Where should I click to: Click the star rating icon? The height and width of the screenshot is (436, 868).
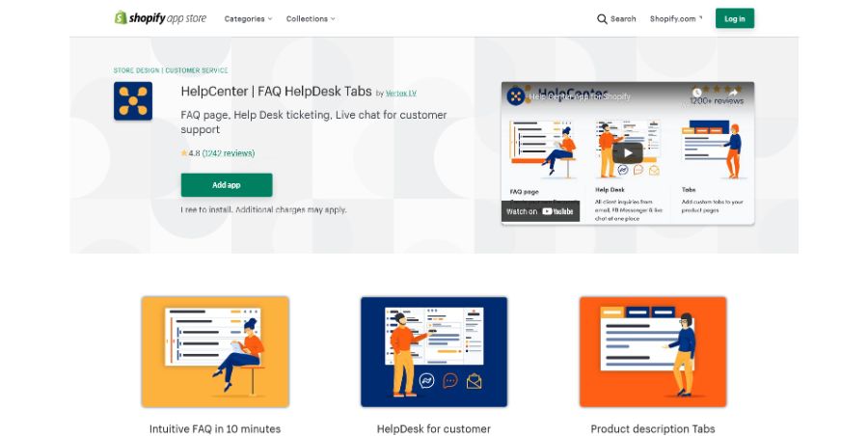[x=184, y=153]
